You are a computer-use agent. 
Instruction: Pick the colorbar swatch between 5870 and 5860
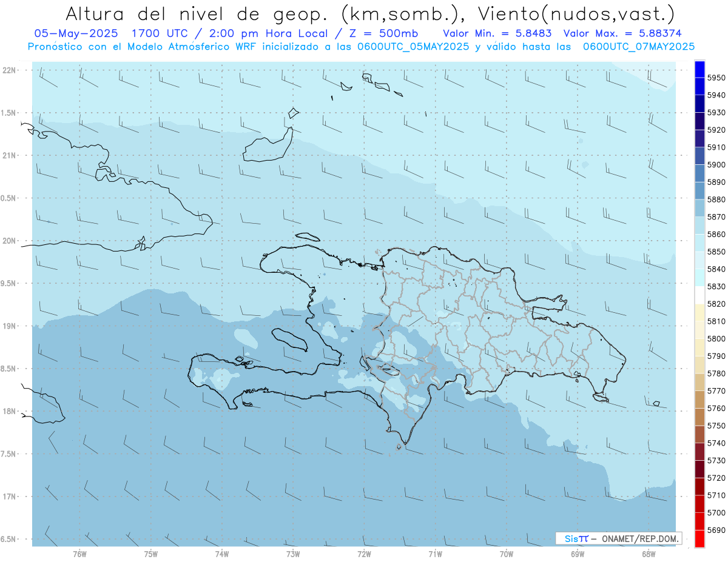pos(699,226)
